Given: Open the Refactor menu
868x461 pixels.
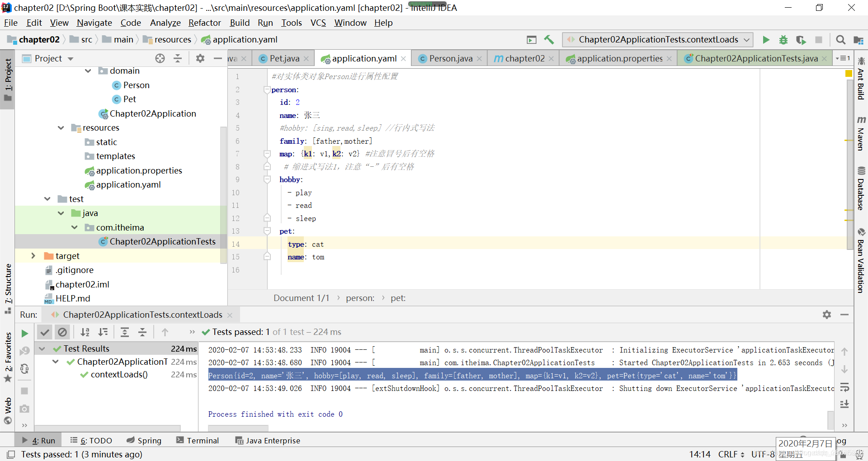Looking at the screenshot, I should (204, 23).
